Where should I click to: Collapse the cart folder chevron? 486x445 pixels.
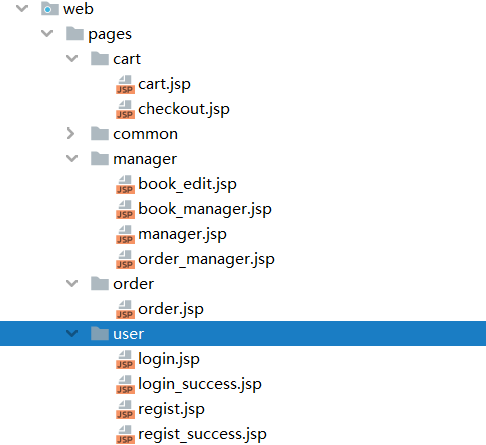tap(72, 58)
